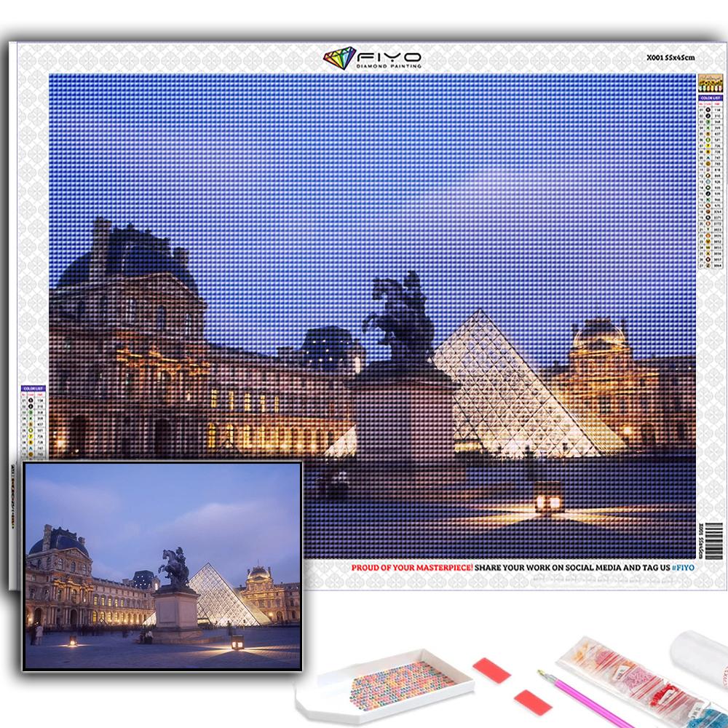This screenshot has height=728, width=728.
Task: Click the glowing lantern on canvas plaza
Action: click(x=547, y=501)
